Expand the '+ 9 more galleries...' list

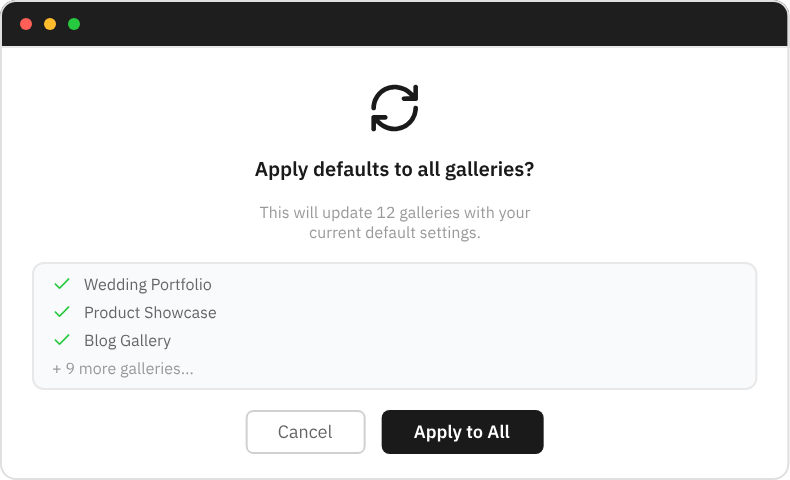tap(123, 369)
